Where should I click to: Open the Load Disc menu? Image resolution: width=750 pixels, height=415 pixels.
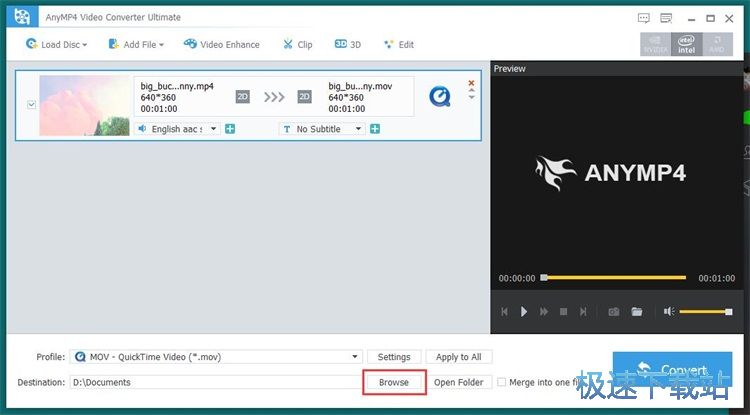56,44
